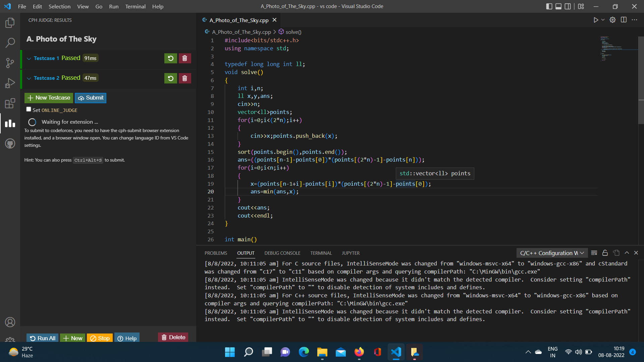The width and height of the screenshot is (644, 362).
Task: Rerun Testcase 1 with green icon
Action: click(170, 58)
